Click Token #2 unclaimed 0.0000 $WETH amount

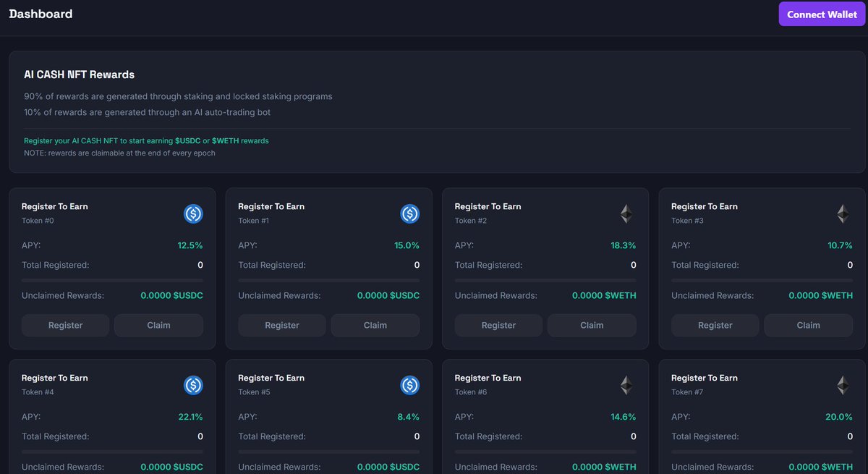click(604, 295)
